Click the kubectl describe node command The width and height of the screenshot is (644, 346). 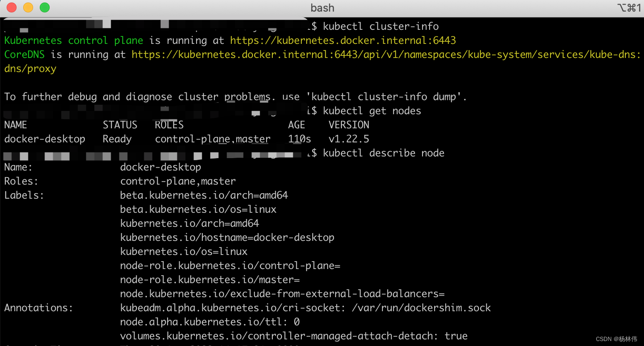point(384,153)
